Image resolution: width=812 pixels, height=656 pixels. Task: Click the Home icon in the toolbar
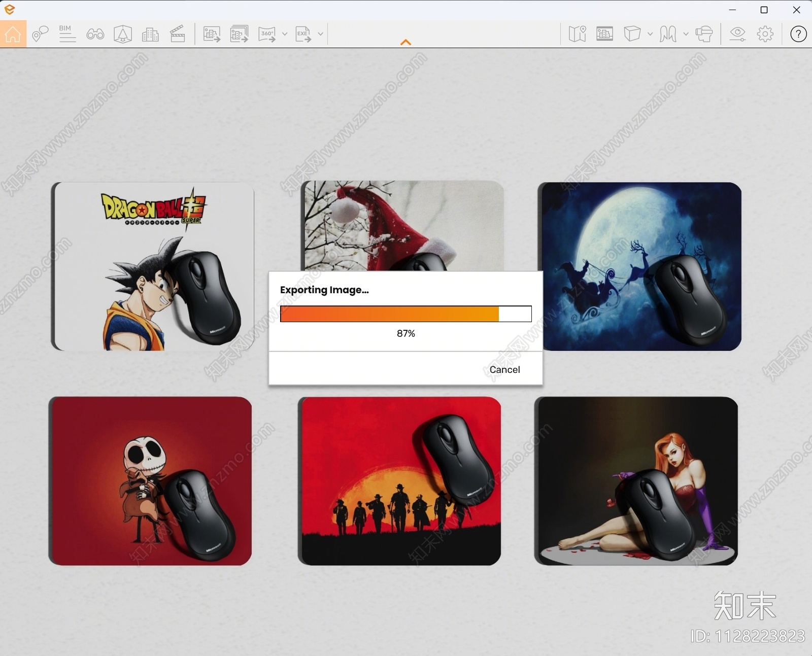(13, 34)
